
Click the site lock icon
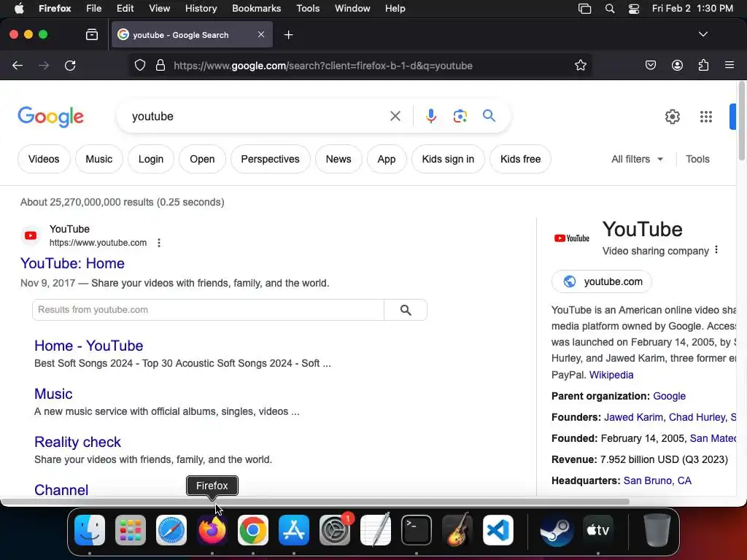pyautogui.click(x=160, y=65)
